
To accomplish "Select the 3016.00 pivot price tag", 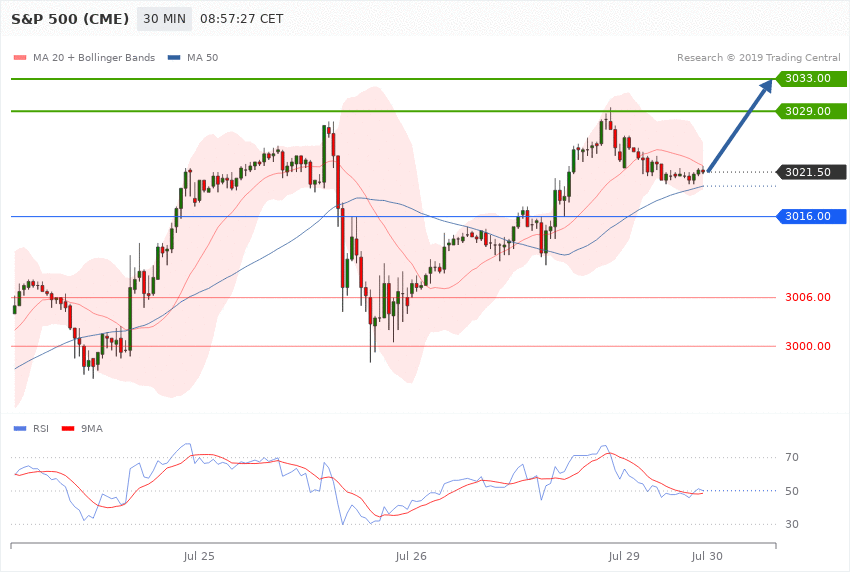I will (x=812, y=216).
